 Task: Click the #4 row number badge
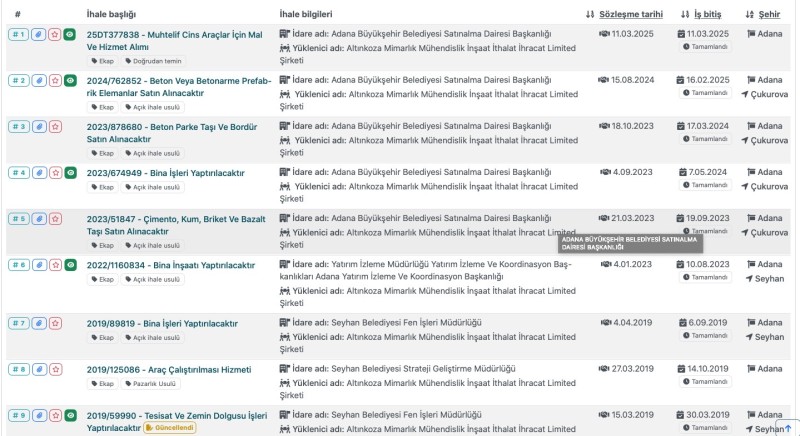click(x=18, y=173)
